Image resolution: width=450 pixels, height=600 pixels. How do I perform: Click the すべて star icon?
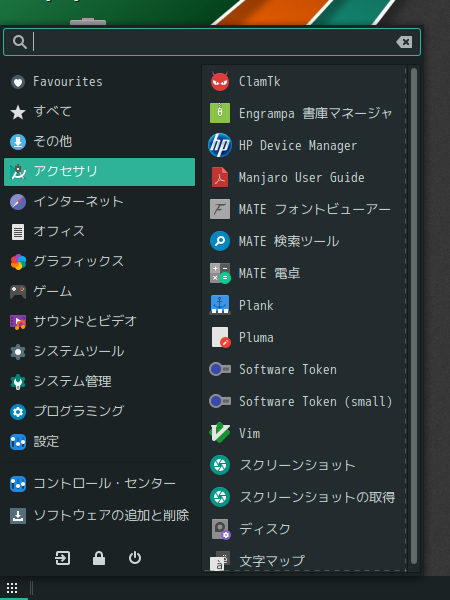point(18,112)
